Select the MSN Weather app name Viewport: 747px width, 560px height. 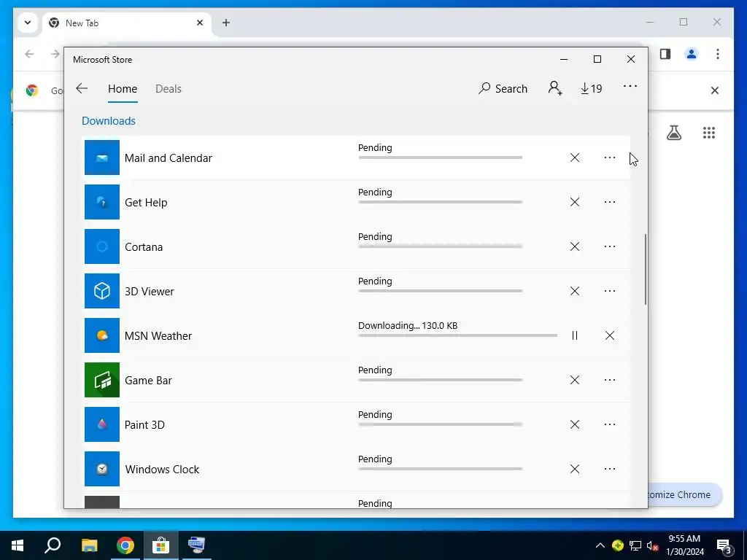(x=158, y=336)
